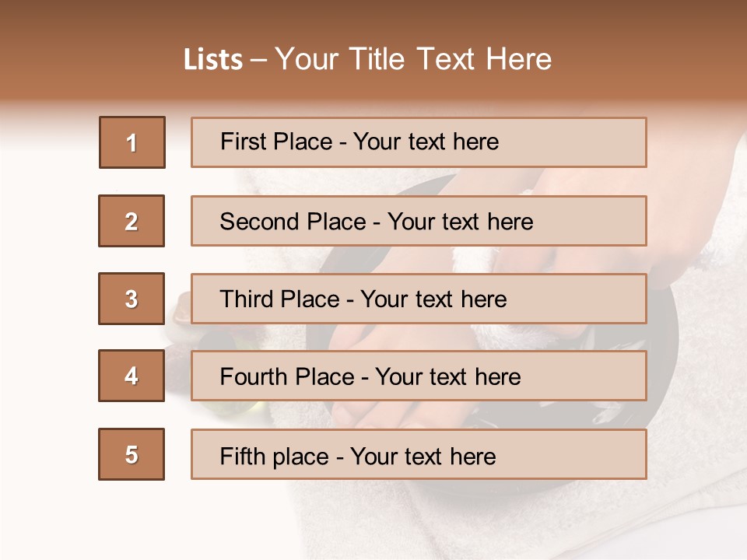Screen dimensions: 747x560
Task: Click 'Your text here' in Third Place row
Action: point(433,299)
